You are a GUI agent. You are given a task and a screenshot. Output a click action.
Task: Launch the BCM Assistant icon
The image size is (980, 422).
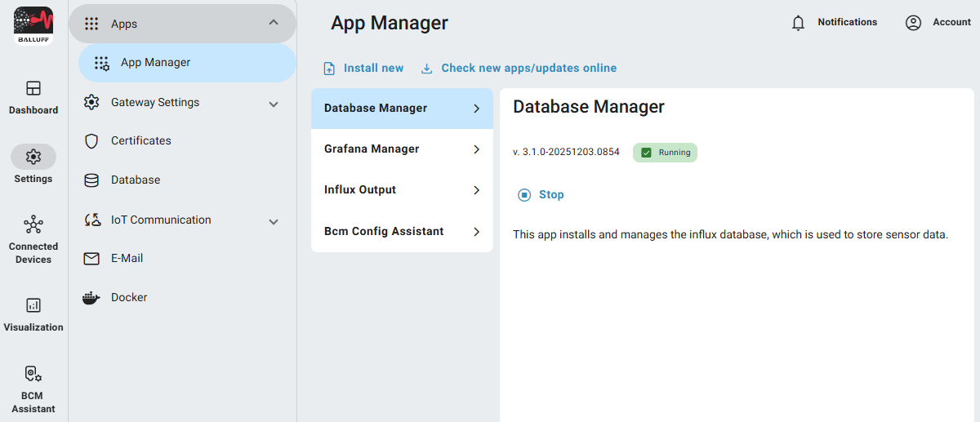pyautogui.click(x=33, y=374)
